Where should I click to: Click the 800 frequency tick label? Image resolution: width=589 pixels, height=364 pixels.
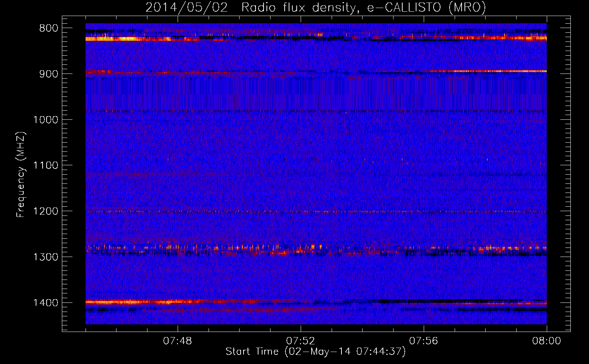pos(48,28)
